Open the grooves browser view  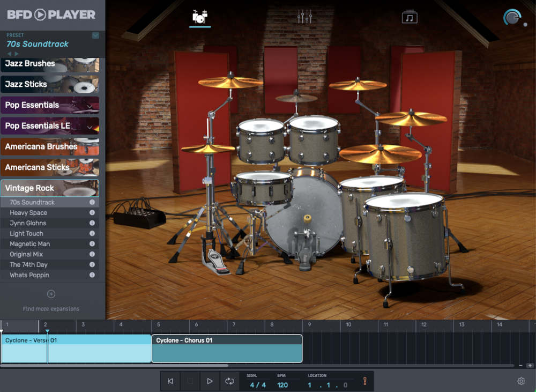[410, 16]
